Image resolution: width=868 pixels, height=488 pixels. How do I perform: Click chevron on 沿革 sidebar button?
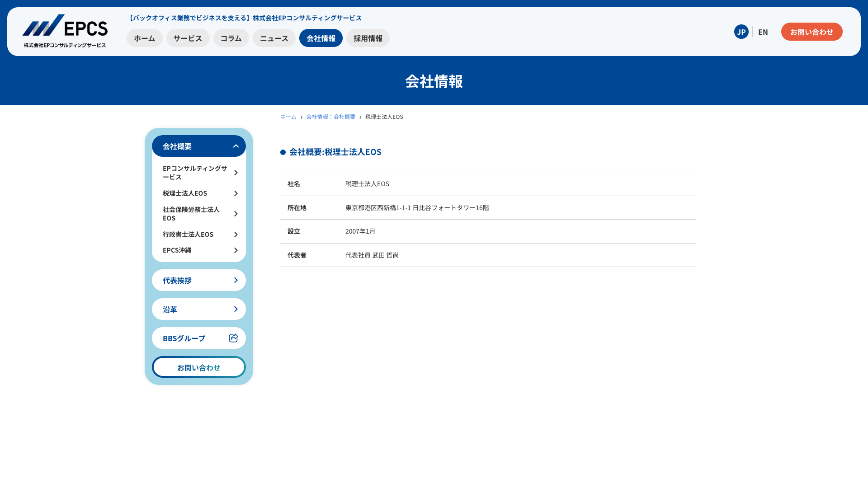(236, 309)
